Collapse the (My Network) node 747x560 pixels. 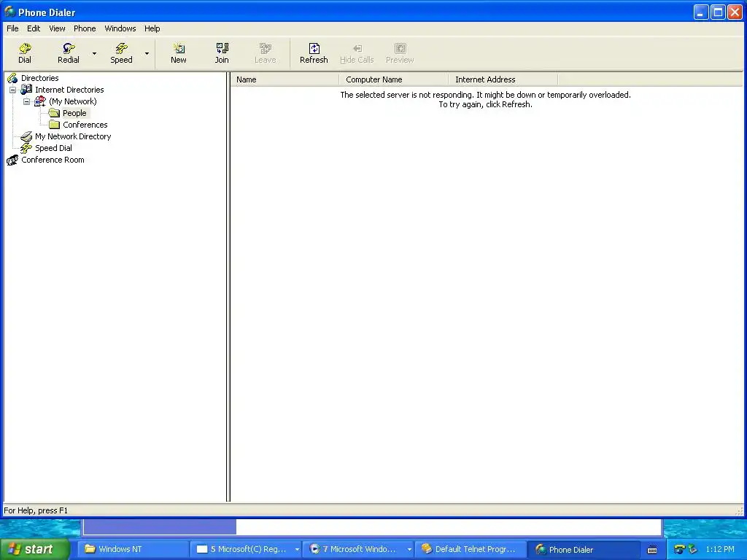click(x=27, y=101)
